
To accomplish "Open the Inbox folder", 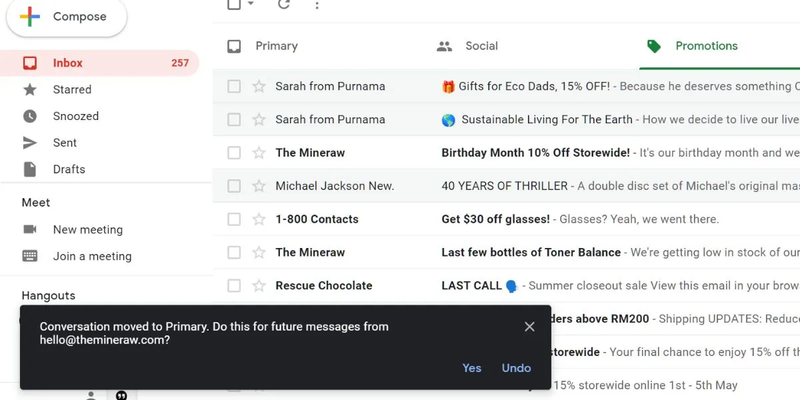I will point(99,63).
